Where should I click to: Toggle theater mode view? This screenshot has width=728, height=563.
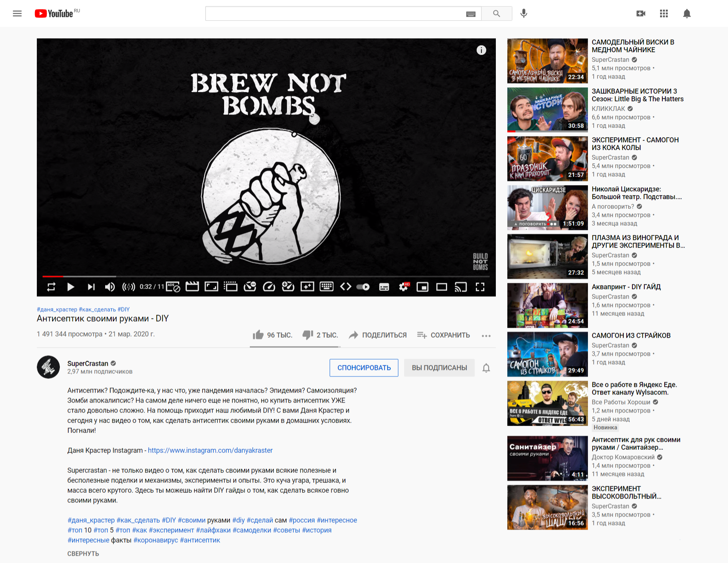442,287
